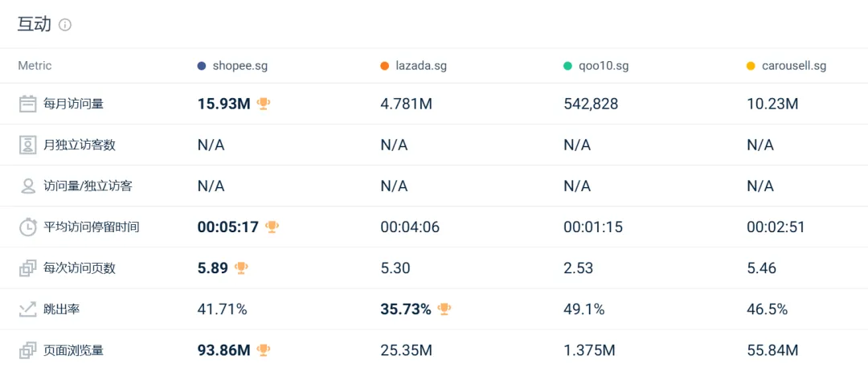Screen dimensions: 868x368
Task: Select the 46.5% bounce rate value
Action: 768,309
